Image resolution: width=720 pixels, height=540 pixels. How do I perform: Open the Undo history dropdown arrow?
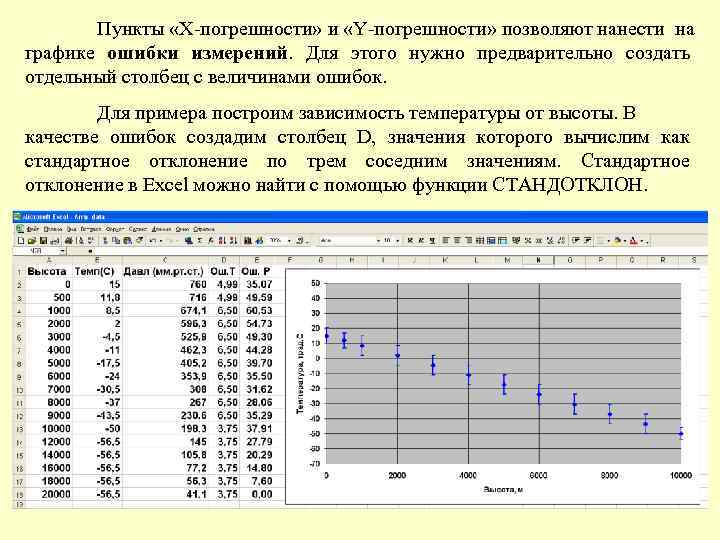point(161,241)
